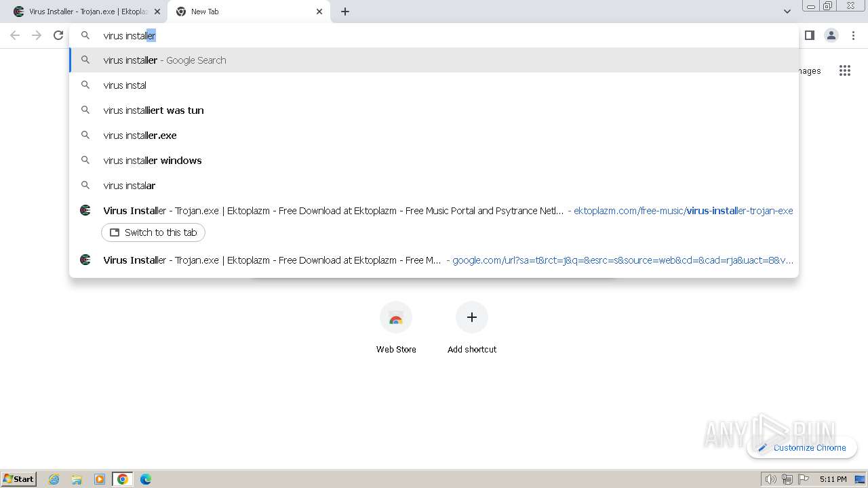Restore down the Chrome window
The image size is (868, 488).
(x=828, y=5)
